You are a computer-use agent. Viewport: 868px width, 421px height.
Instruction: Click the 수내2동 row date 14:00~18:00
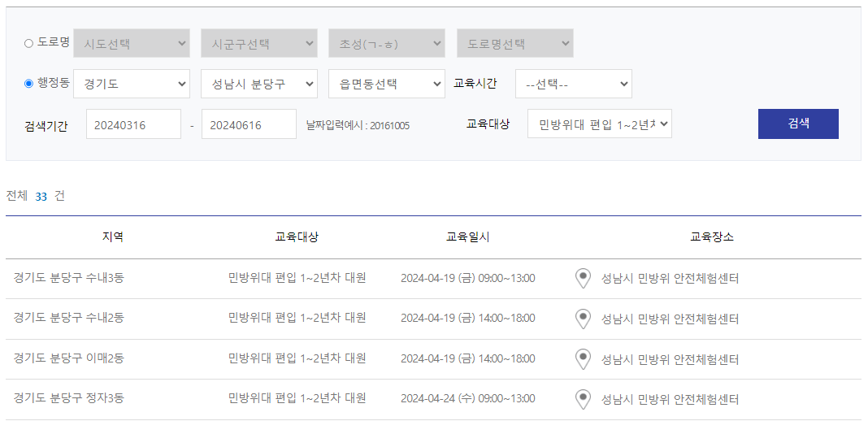click(468, 318)
